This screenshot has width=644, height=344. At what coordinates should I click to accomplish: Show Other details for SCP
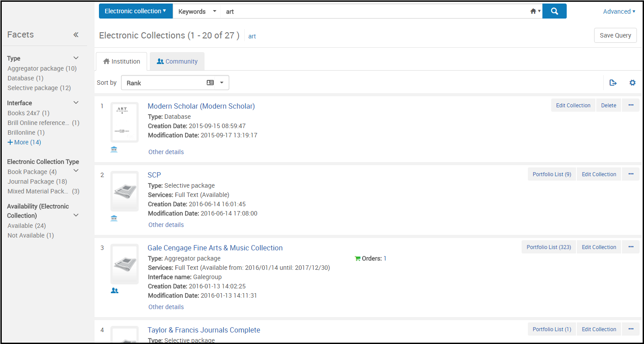(x=166, y=225)
